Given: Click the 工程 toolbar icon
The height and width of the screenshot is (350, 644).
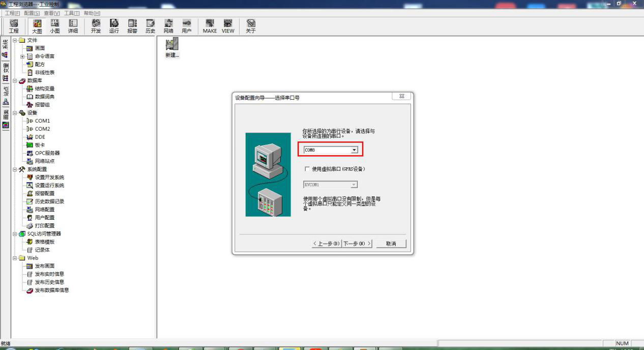Looking at the screenshot, I should 14,26.
